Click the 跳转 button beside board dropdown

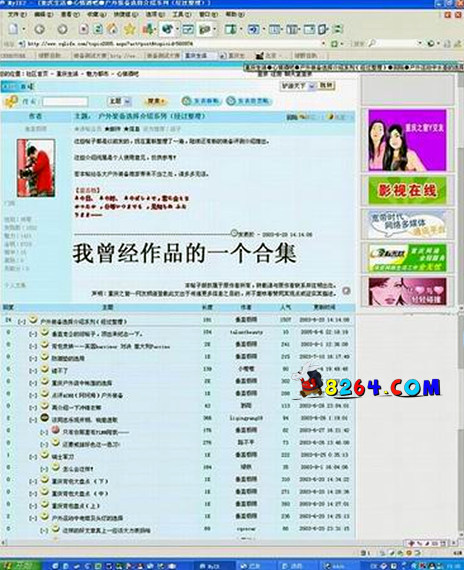326,86
